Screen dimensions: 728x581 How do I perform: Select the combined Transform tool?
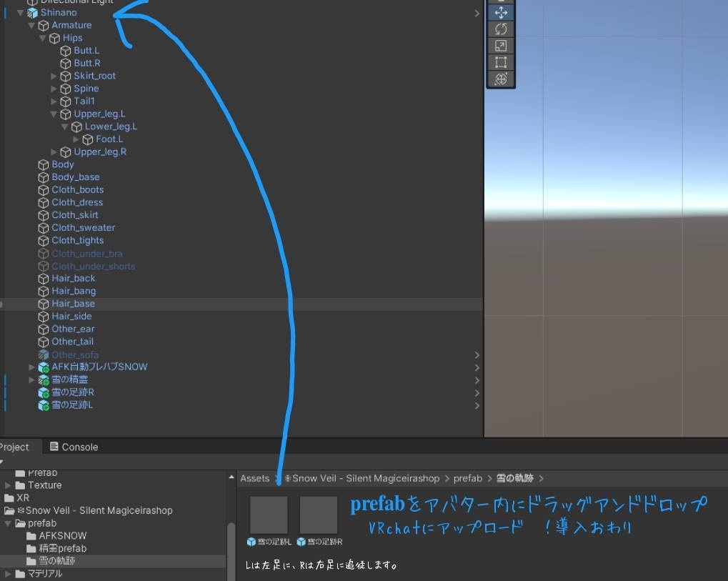click(x=501, y=79)
